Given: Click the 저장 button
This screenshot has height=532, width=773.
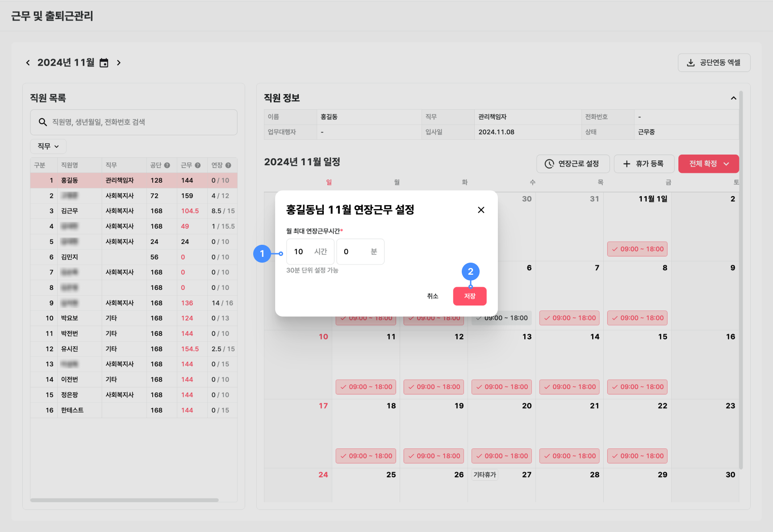Looking at the screenshot, I should point(469,296).
